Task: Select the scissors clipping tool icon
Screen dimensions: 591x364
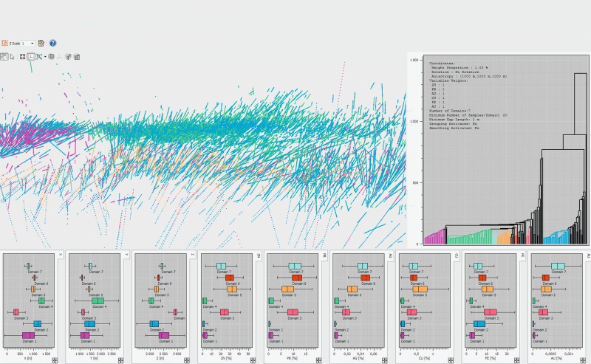Action: click(x=39, y=57)
